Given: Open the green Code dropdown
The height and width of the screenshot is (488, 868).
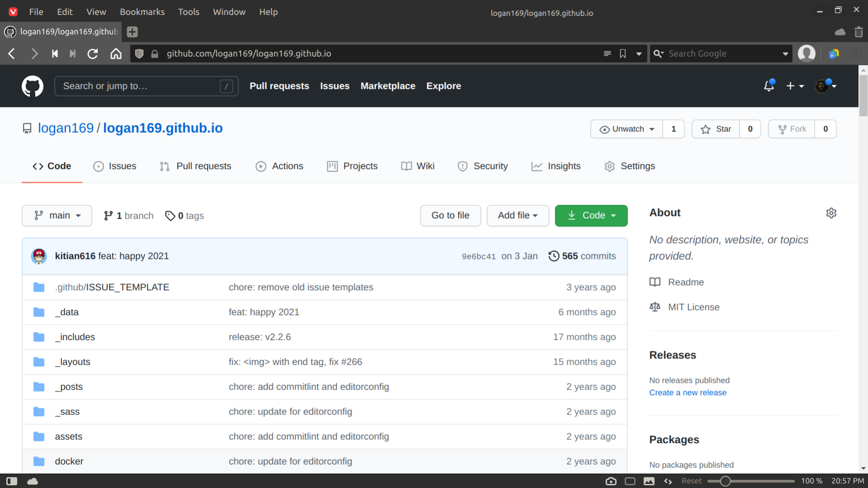Looking at the screenshot, I should click(591, 215).
